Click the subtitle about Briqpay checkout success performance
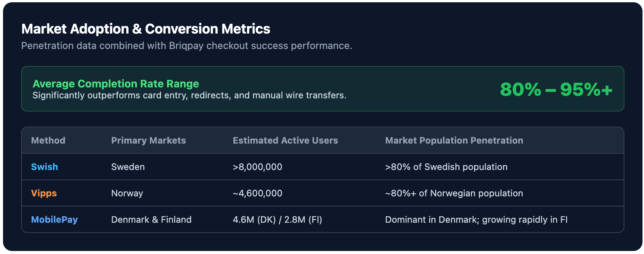The width and height of the screenshot is (644, 254). click(x=187, y=46)
